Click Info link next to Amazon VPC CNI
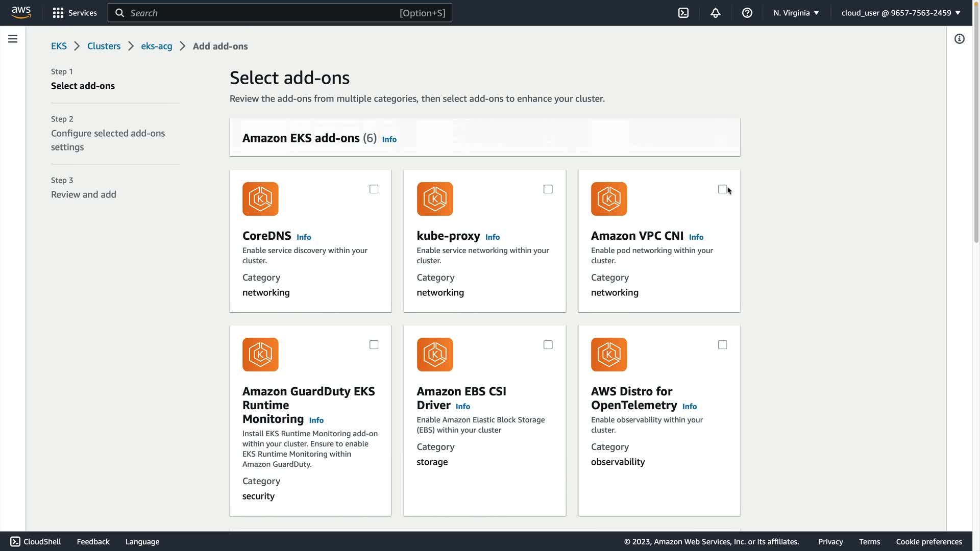Screen dimensions: 980x551 pyautogui.click(x=696, y=237)
